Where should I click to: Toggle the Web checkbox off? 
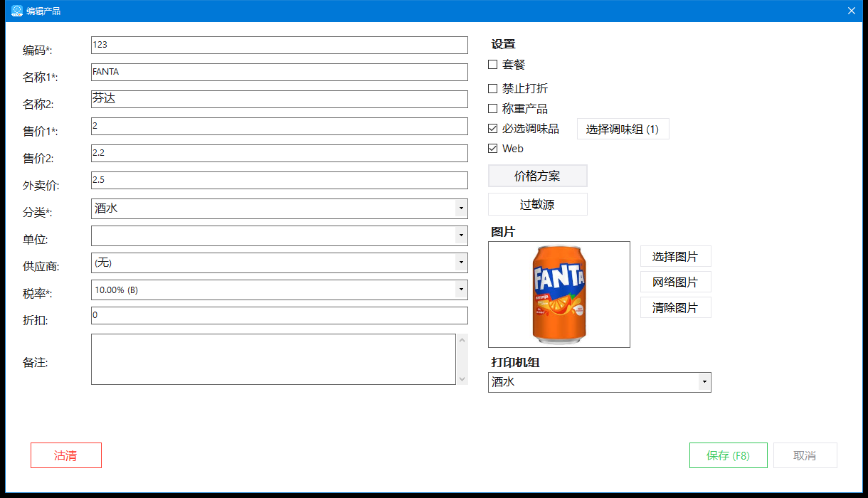click(492, 149)
